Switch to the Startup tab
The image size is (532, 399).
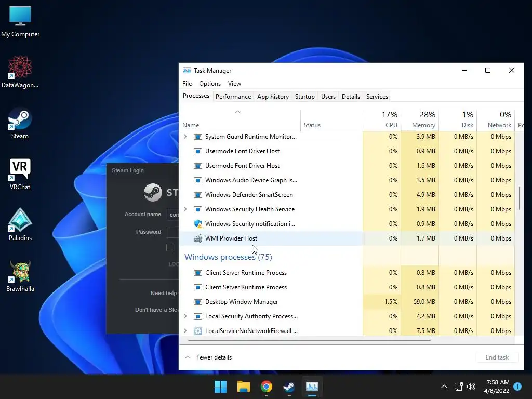click(304, 97)
